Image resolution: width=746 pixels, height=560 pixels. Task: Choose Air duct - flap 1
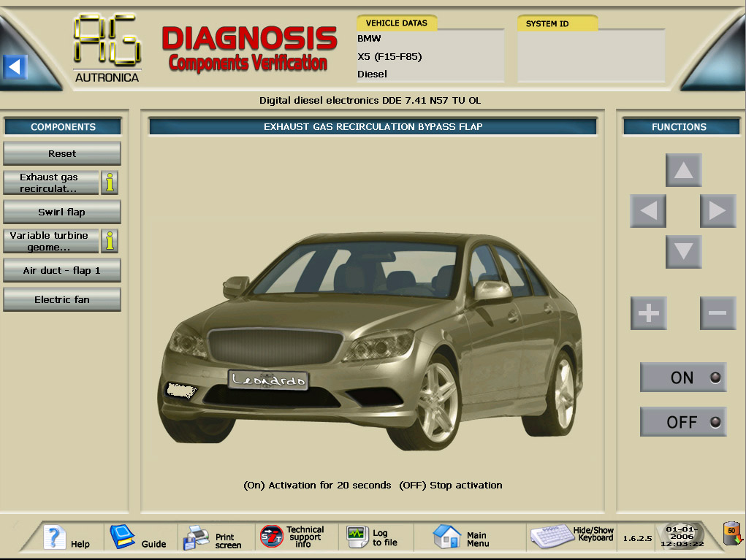point(62,271)
